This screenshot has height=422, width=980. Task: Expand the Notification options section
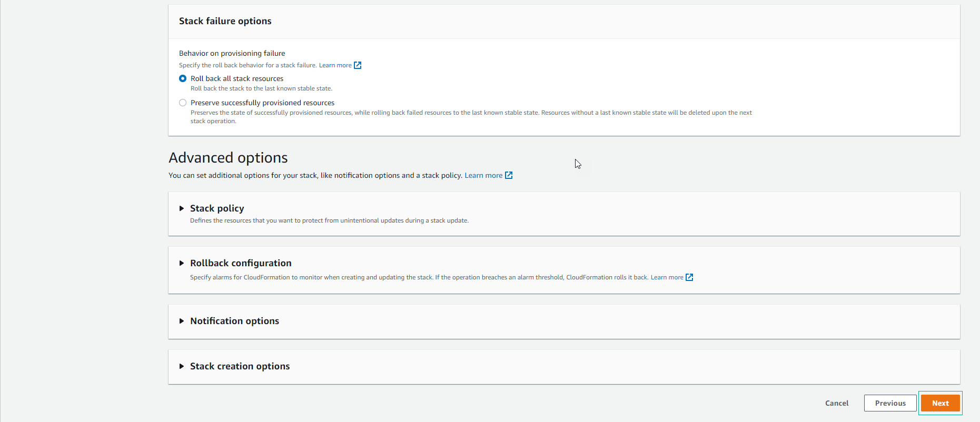(x=182, y=321)
